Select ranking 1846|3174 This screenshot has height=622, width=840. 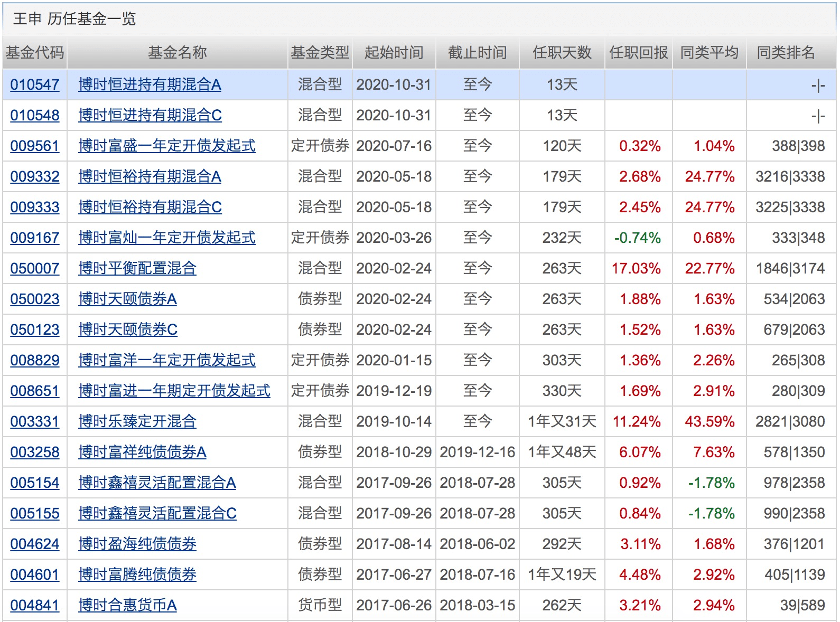tap(790, 268)
